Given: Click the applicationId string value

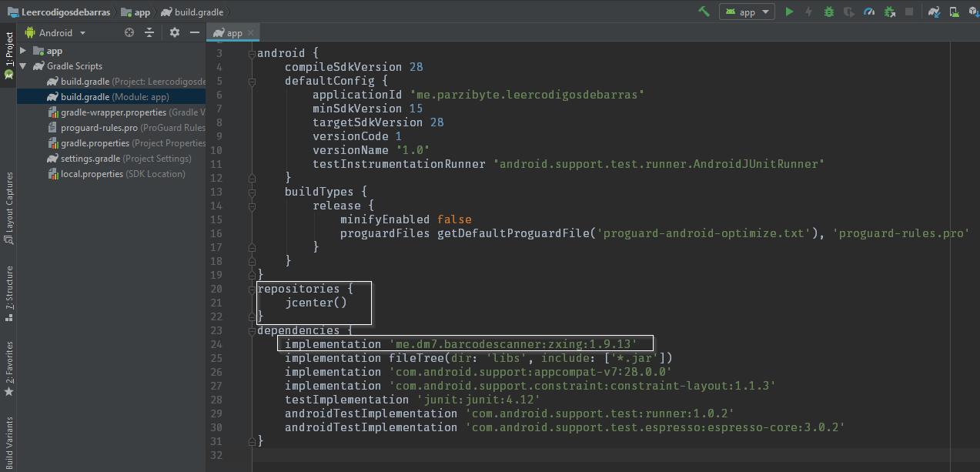Looking at the screenshot, I should coord(527,95).
